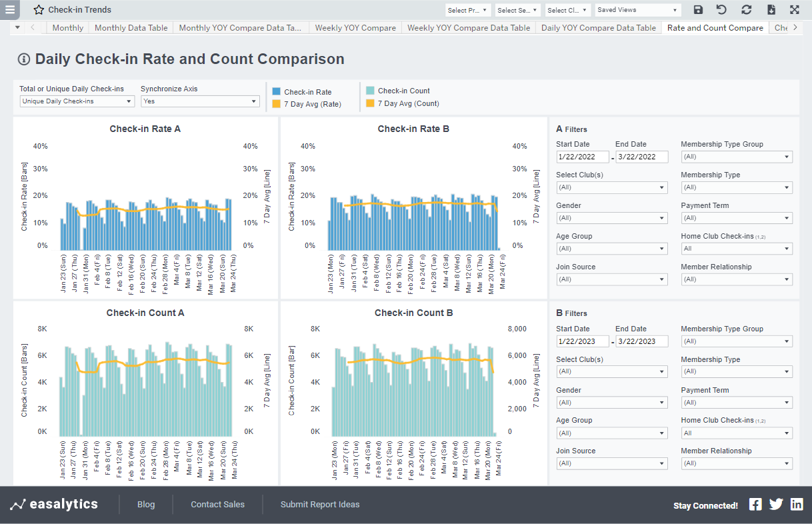Open the Synchronize Axis dropdown
Screen dimensions: 812x524
click(200, 101)
